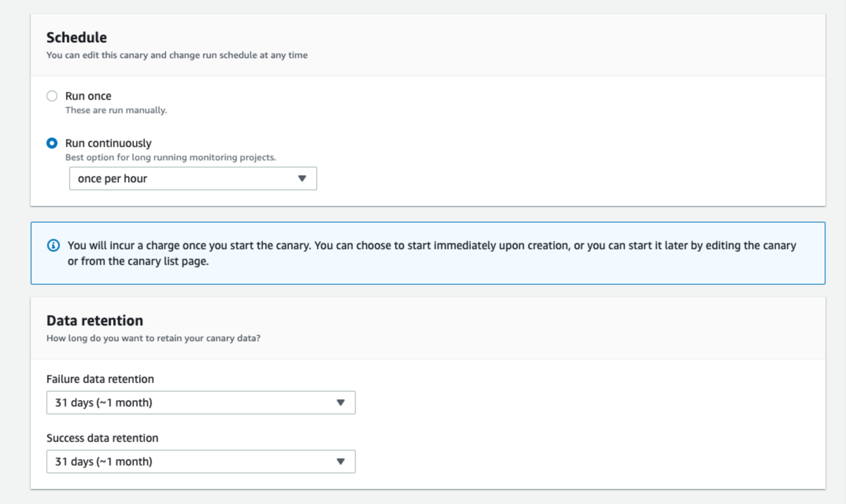Image resolution: width=846 pixels, height=504 pixels.
Task: Click 'How long do you want to retain' subtitle
Action: click(x=153, y=338)
